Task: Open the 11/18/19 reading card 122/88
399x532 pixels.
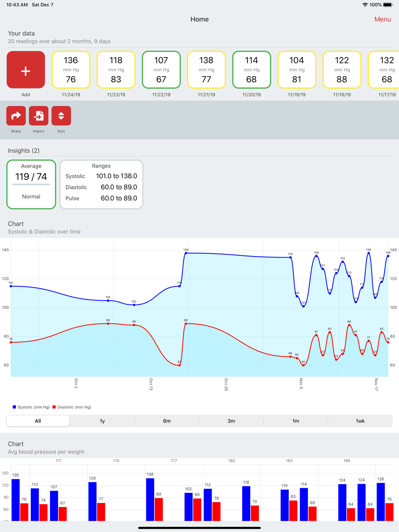Action: (x=342, y=70)
